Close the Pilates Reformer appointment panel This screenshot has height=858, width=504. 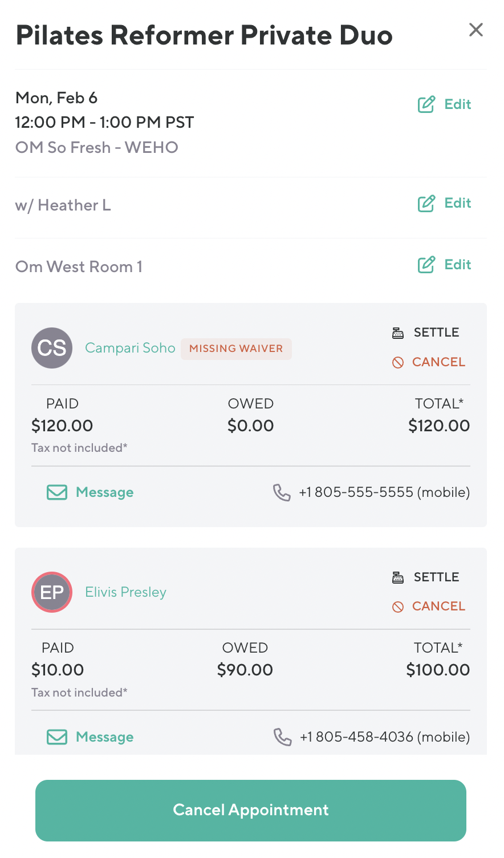(475, 30)
